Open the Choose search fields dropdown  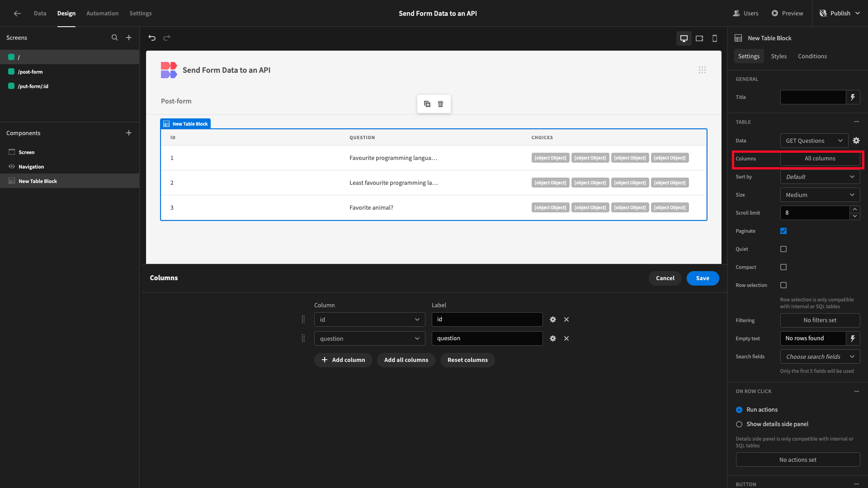820,357
